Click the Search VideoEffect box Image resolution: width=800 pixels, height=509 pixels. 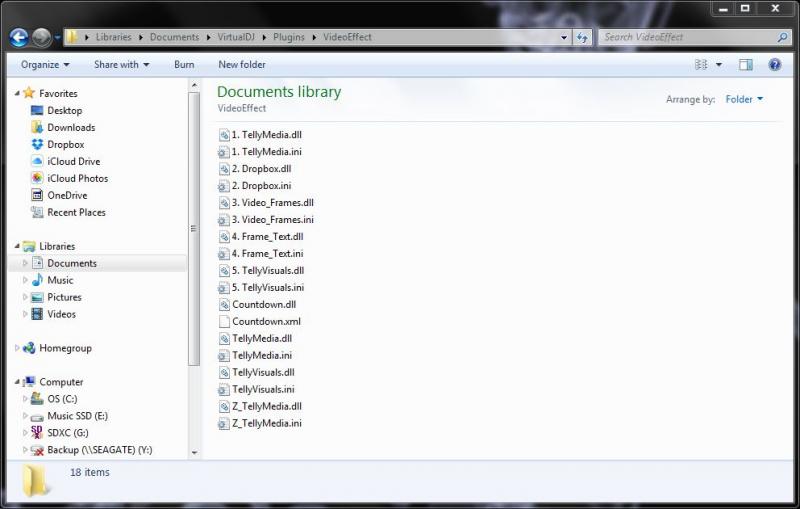click(695, 37)
